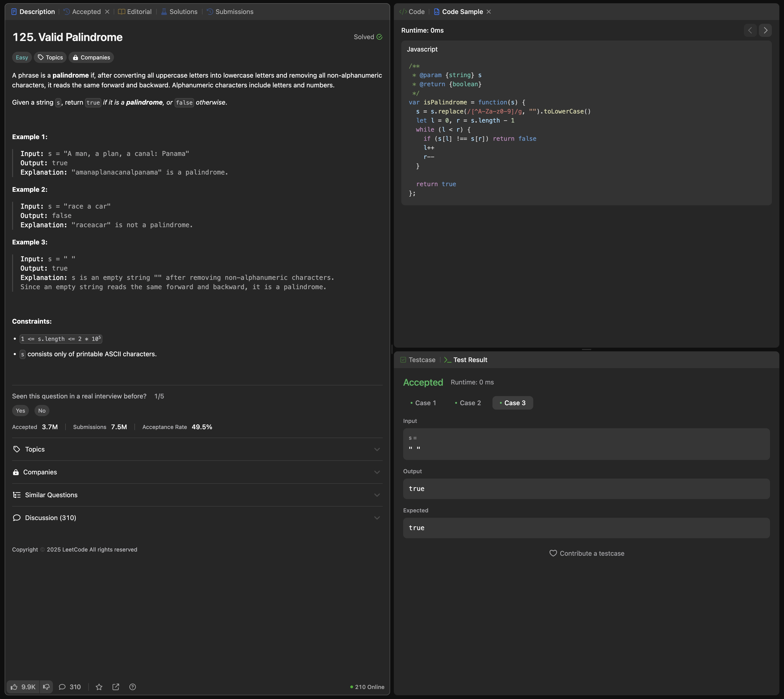Image resolution: width=784 pixels, height=699 pixels.
Task: Click the Test Result terminal icon
Action: pos(447,360)
